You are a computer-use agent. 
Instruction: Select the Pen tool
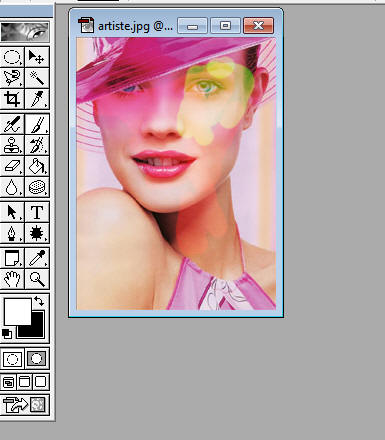click(12, 233)
